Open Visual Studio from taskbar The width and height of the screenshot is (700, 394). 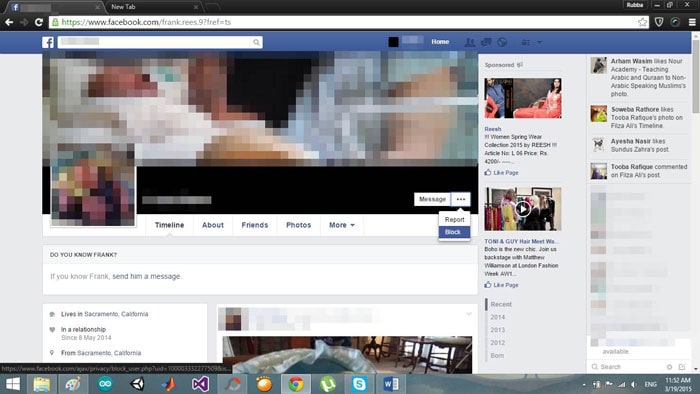[200, 384]
